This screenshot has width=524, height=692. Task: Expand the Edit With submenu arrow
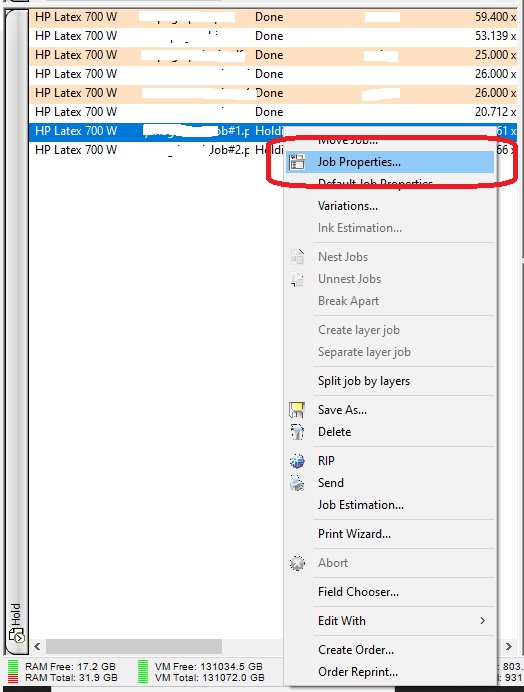tap(483, 621)
